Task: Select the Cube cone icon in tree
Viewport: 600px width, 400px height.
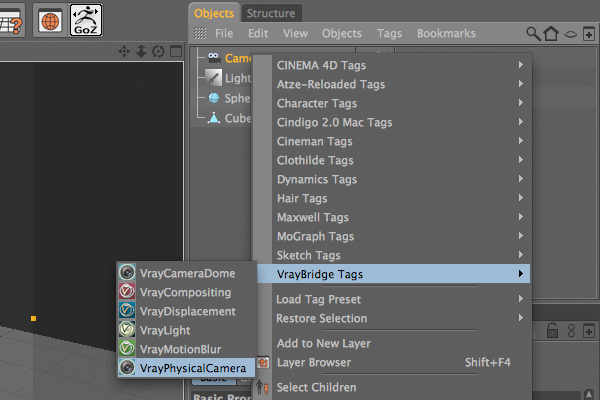Action: click(x=214, y=118)
